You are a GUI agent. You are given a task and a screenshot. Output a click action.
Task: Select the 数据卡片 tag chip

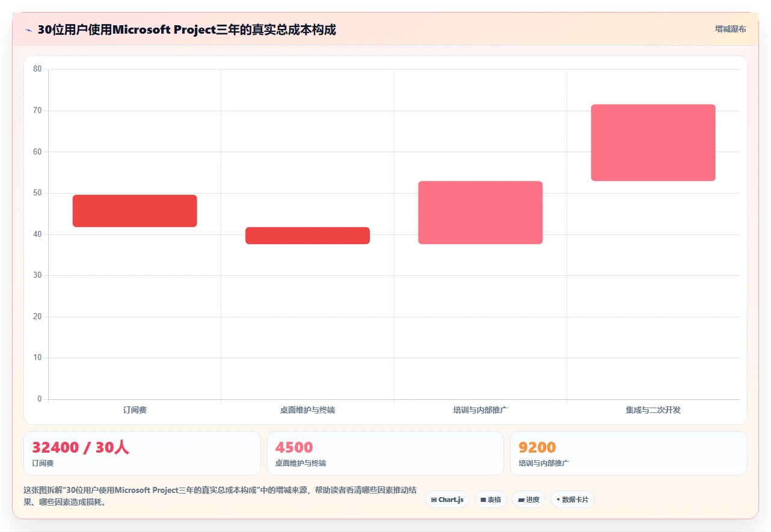[572, 500]
